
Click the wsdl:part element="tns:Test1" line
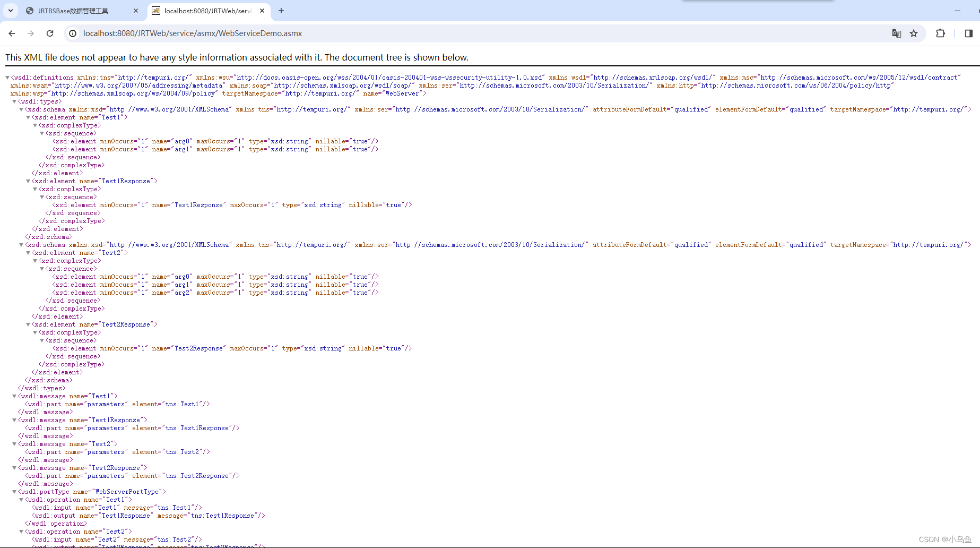(x=117, y=404)
